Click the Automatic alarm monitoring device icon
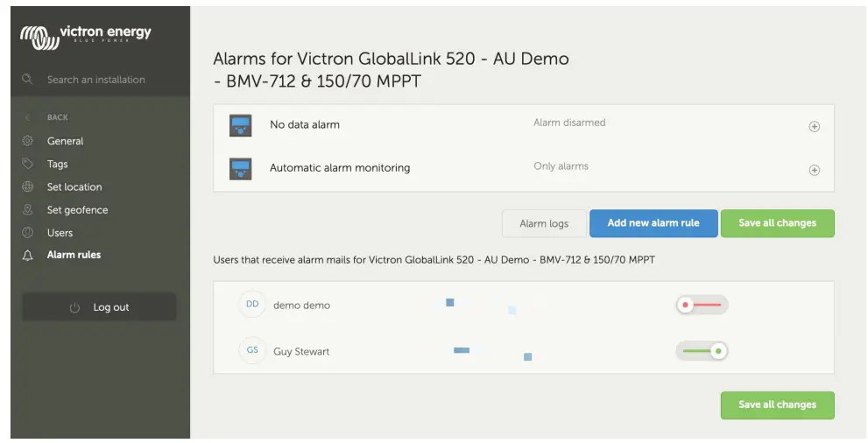 [241, 168]
